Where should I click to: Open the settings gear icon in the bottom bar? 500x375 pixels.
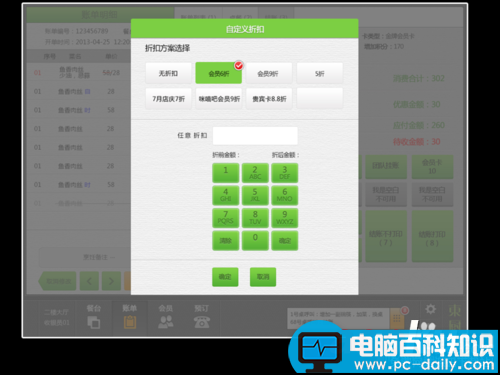[x=430, y=309]
